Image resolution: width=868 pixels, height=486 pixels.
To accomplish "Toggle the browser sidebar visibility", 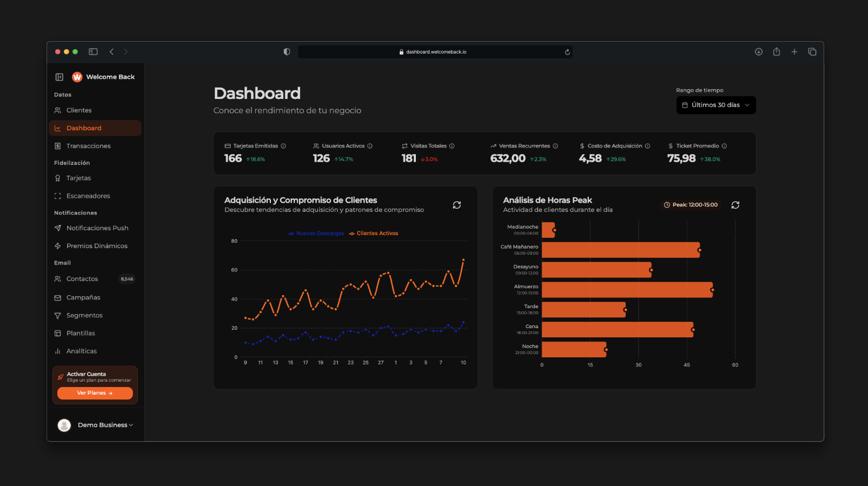I will tap(93, 52).
